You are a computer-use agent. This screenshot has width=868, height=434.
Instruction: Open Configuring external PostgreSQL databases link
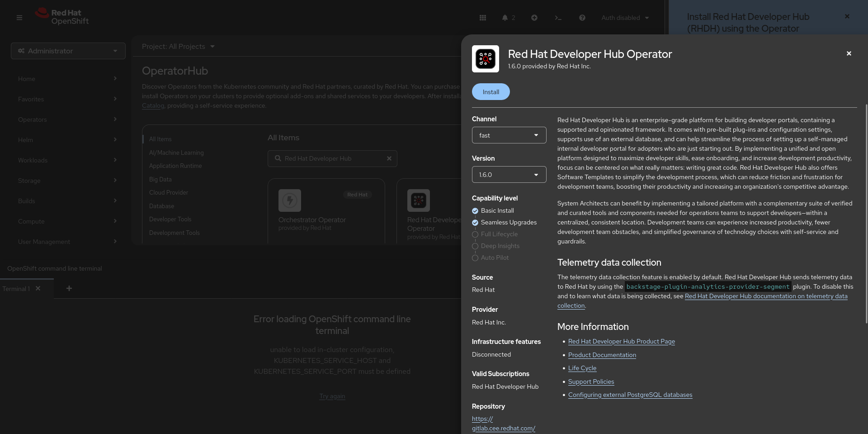(x=630, y=395)
